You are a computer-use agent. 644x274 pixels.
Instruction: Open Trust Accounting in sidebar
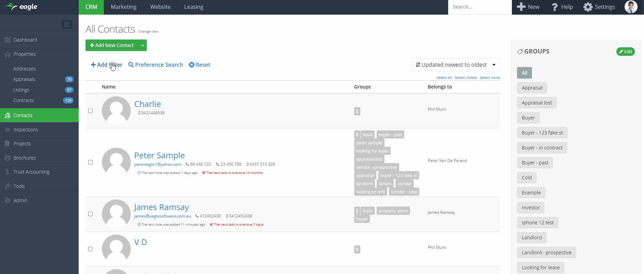31,172
